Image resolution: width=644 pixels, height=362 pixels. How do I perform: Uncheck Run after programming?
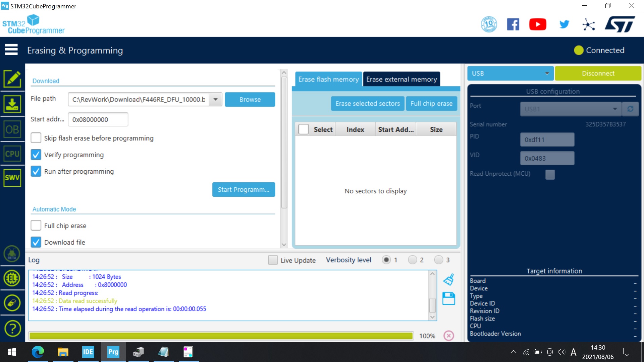(x=36, y=171)
